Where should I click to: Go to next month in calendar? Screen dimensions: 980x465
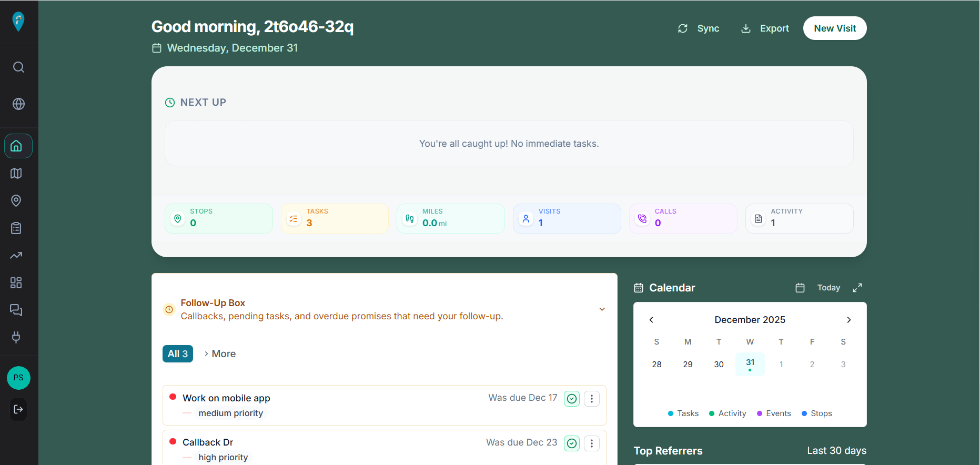(x=848, y=320)
